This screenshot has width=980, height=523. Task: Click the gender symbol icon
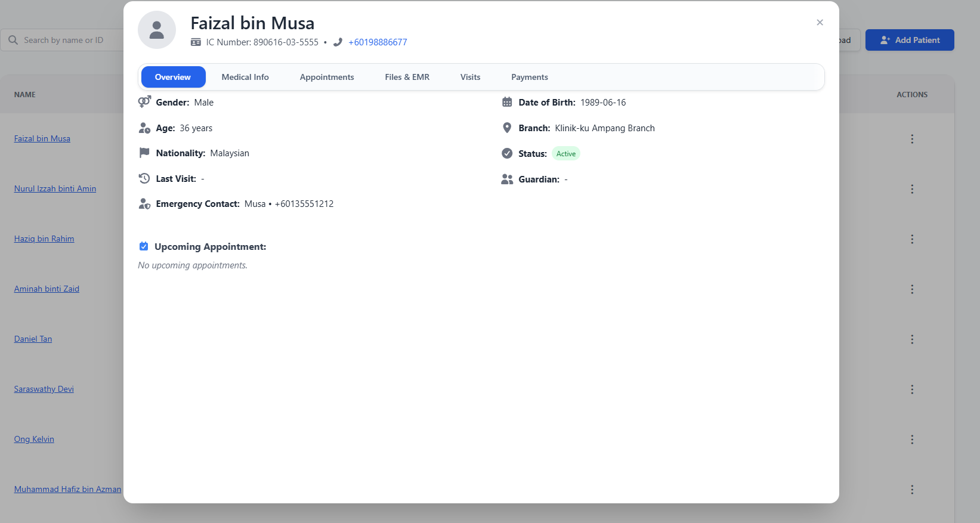144,102
